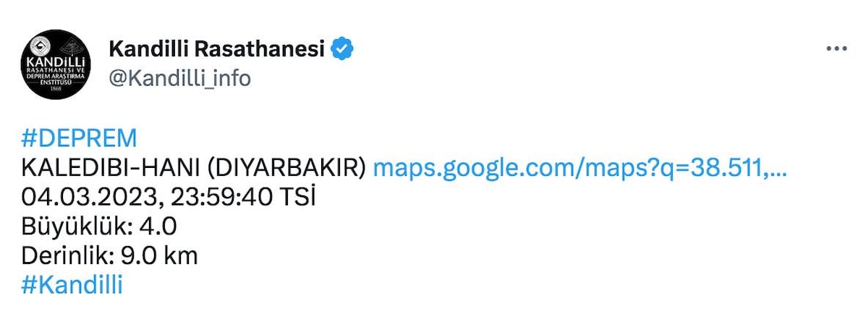Click the 9.0 km depth value
Image resolution: width=868 pixels, height=317 pixels.
[161, 255]
